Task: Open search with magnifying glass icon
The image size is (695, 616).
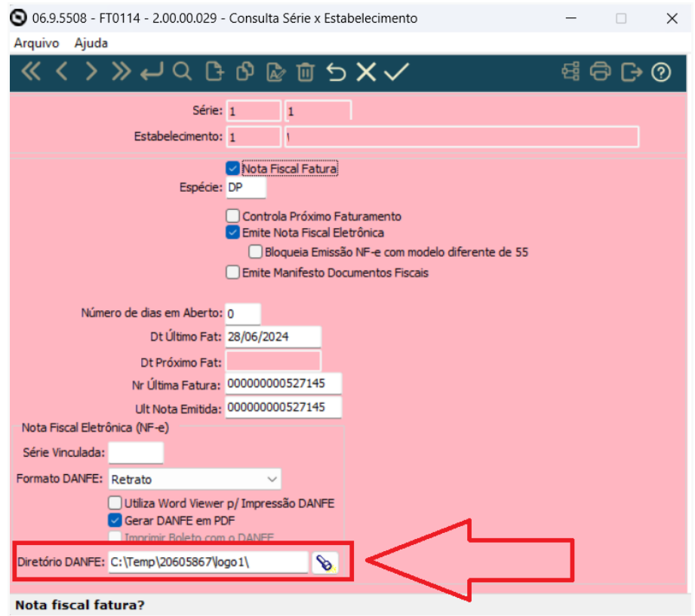Action: pos(182,72)
